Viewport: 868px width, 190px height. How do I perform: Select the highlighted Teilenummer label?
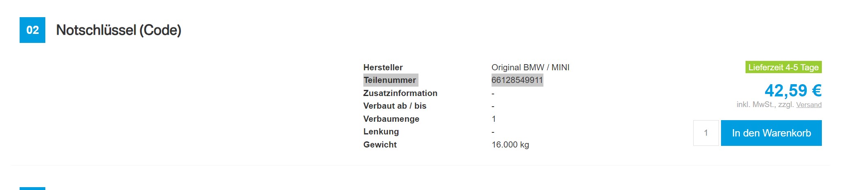[x=390, y=80]
